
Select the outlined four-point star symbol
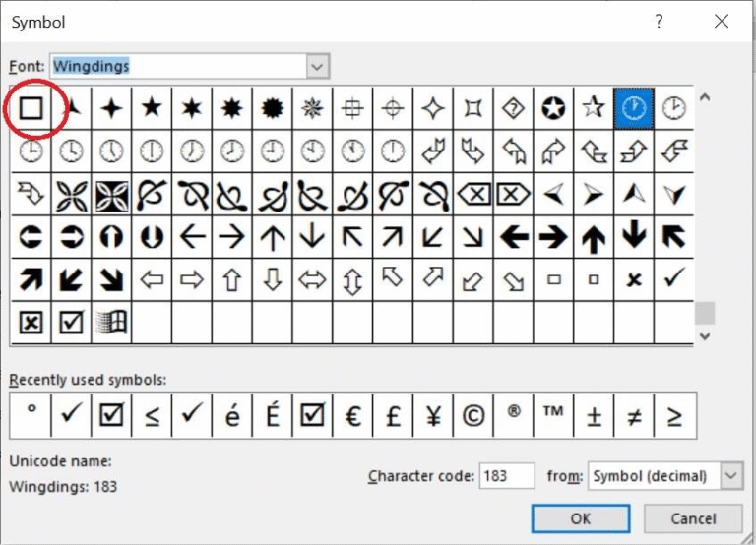point(433,108)
